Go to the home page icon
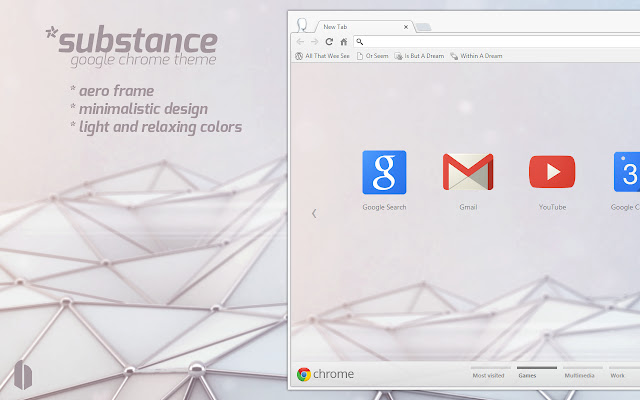This screenshot has height=400, width=640. tap(344, 42)
